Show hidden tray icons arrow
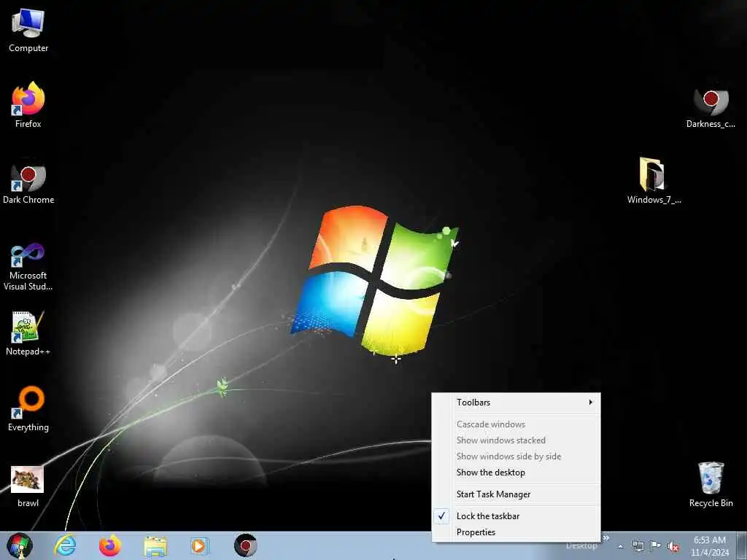747x560 pixels. tap(620, 546)
